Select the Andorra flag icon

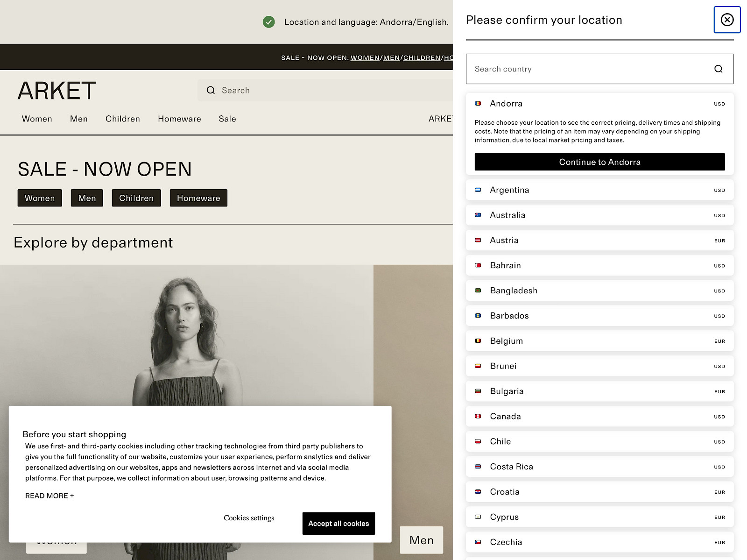coord(478,103)
